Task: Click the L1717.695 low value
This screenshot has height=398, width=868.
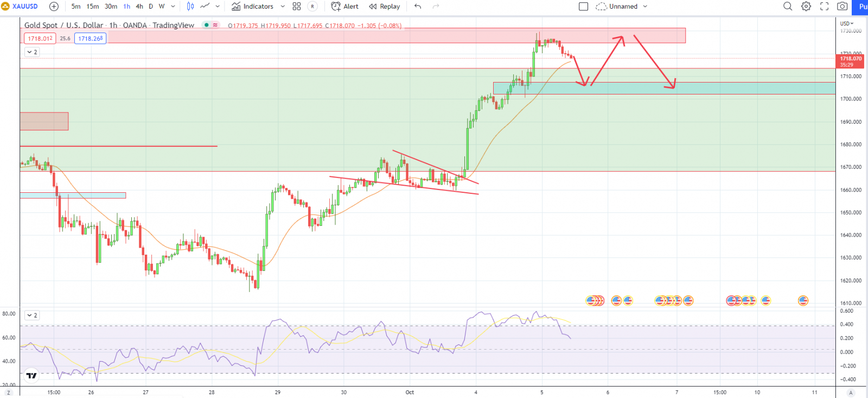Action: (x=308, y=26)
